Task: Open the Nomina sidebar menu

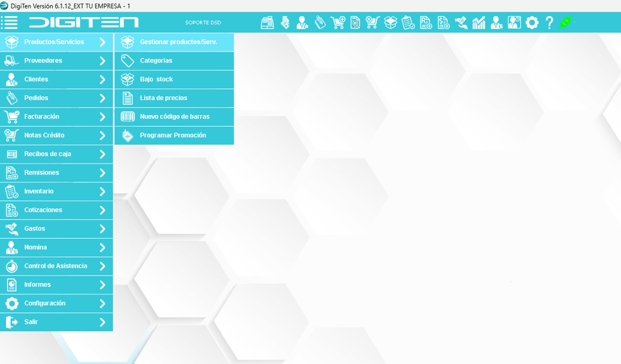Action: [x=56, y=247]
